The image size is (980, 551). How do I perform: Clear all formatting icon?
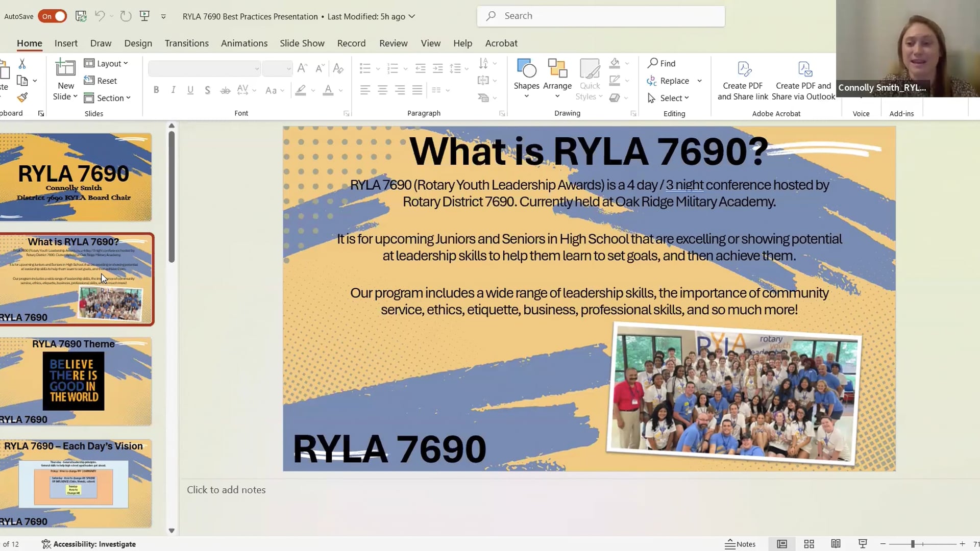pyautogui.click(x=338, y=68)
